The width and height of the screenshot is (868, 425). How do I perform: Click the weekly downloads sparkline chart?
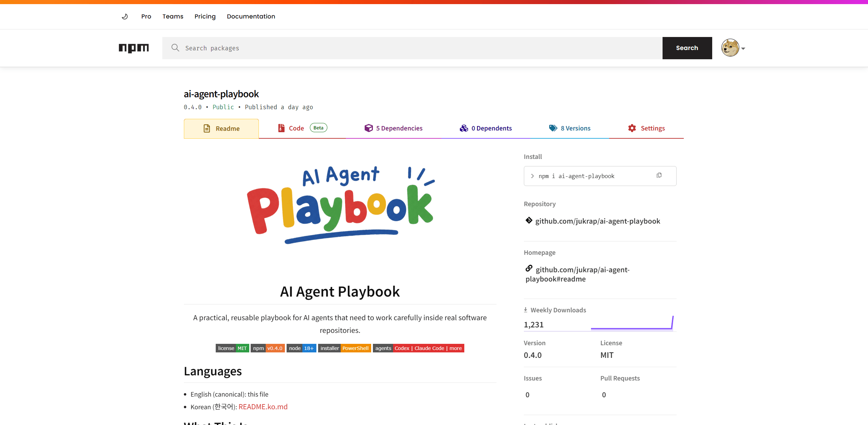click(x=632, y=323)
